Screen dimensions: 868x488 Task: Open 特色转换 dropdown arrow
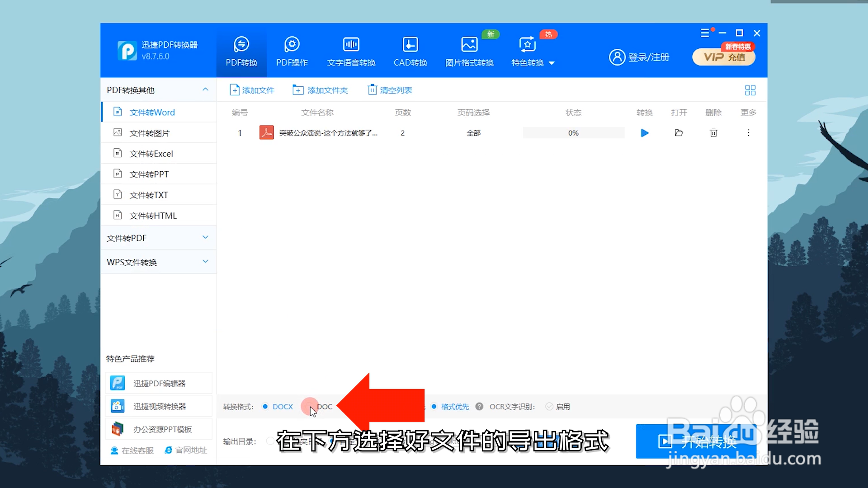tap(552, 63)
